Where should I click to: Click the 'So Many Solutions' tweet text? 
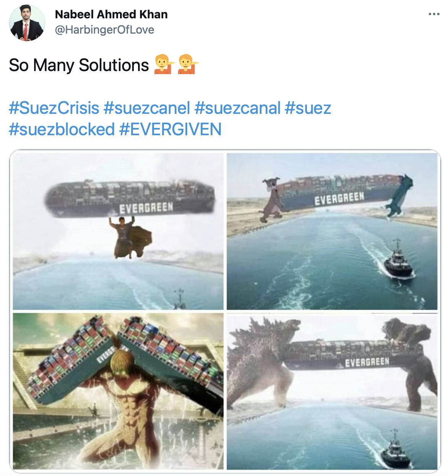[x=79, y=65]
